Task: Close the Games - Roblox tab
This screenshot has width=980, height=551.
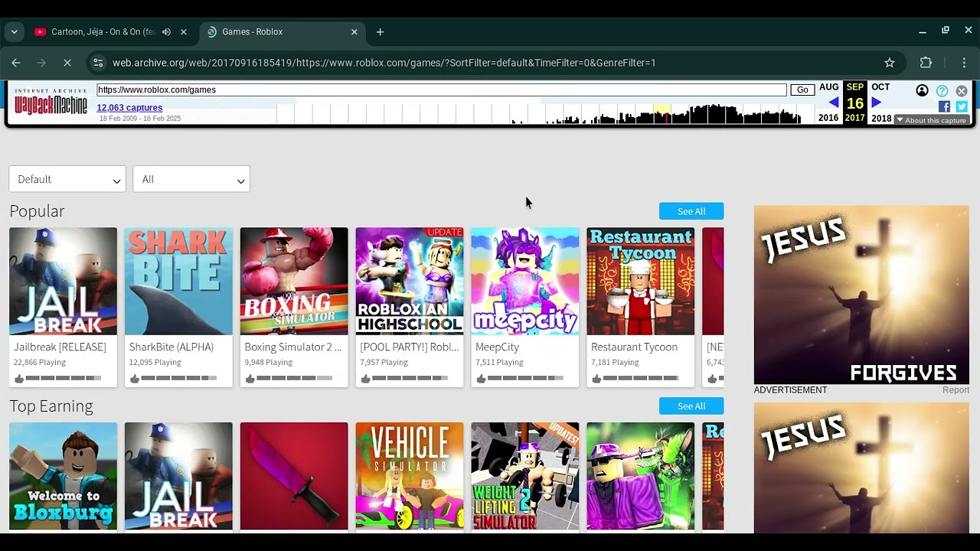Action: (x=354, y=32)
